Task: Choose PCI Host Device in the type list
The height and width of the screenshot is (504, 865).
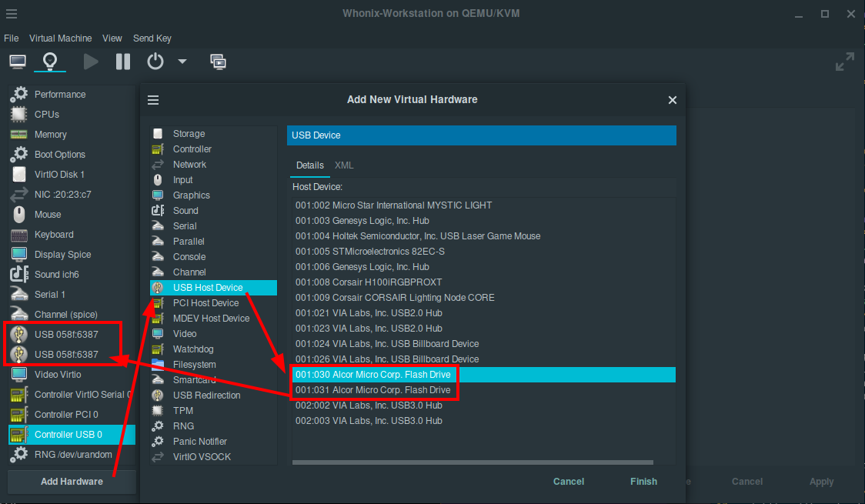Action: pos(213,302)
